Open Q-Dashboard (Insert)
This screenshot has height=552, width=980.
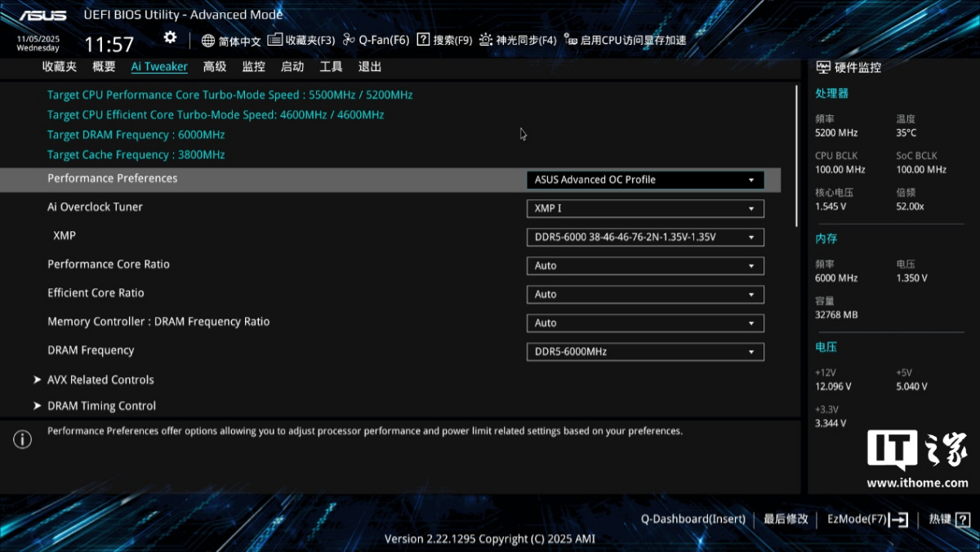[x=693, y=519]
